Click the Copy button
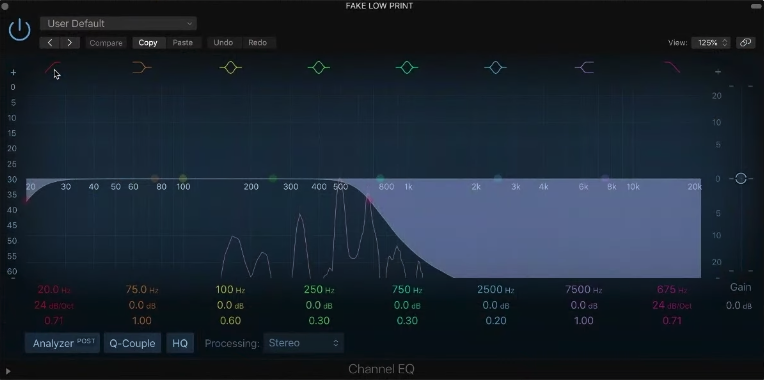Screen dimensions: 764x380 tap(148, 43)
